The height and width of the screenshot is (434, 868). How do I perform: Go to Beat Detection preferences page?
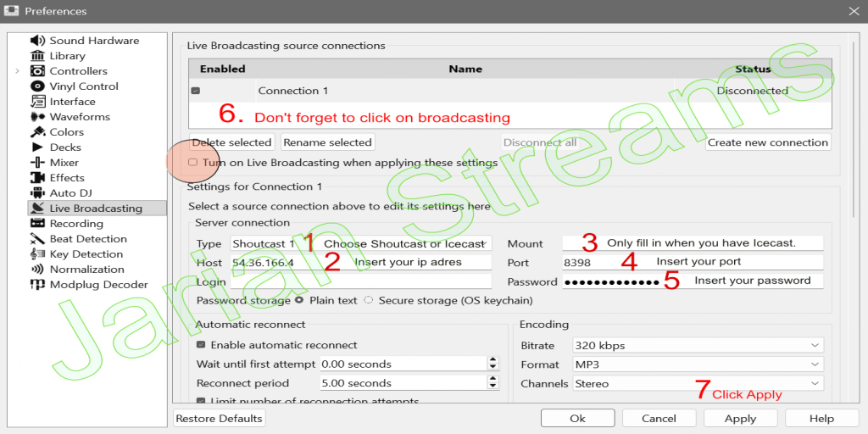[88, 239]
